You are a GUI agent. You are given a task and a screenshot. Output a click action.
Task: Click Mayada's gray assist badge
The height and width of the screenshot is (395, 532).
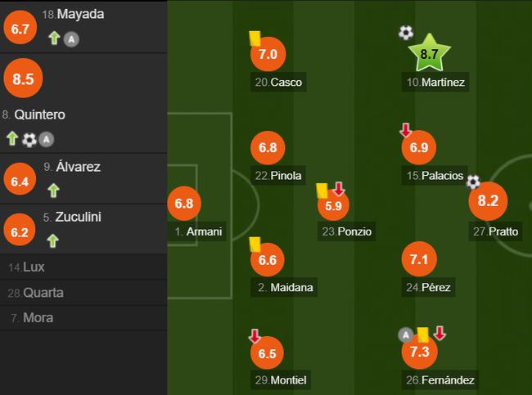(71, 39)
